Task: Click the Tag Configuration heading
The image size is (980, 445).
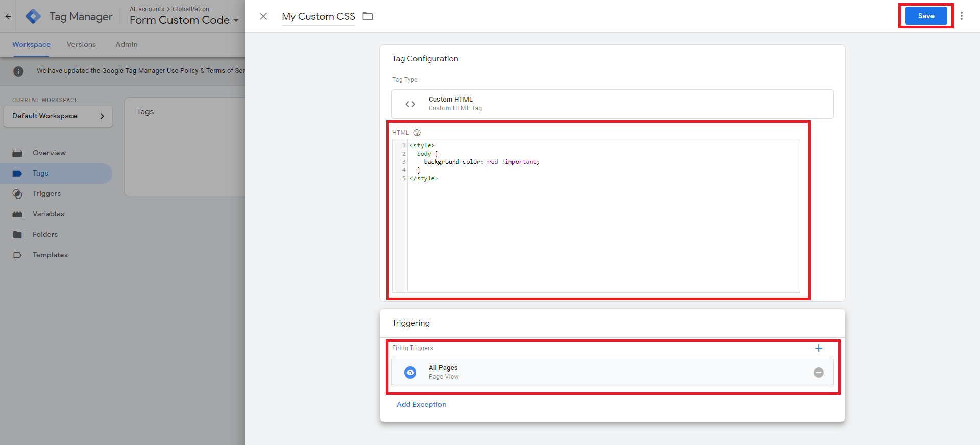Action: (425, 59)
